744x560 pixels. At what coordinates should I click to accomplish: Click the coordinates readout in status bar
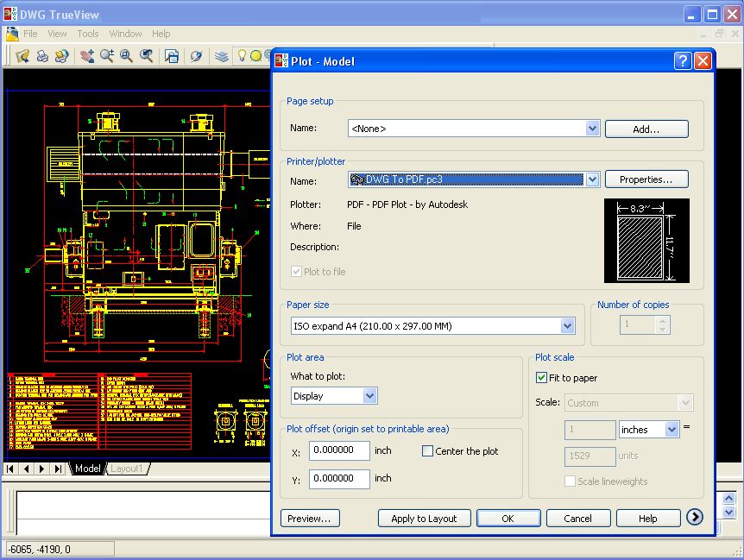59,549
